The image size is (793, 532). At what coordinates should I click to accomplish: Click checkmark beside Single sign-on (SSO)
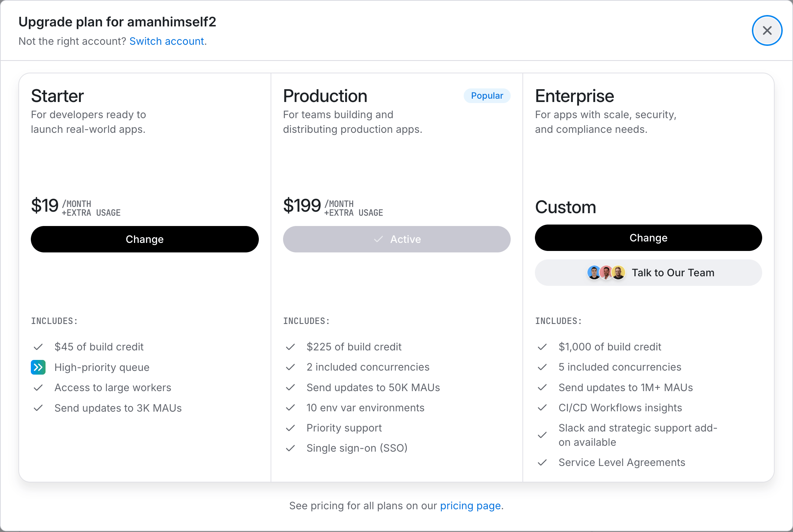click(x=290, y=448)
